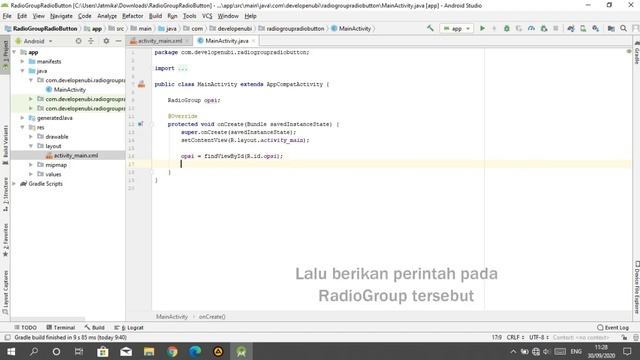
Task: Expand the generatedJava folder
Action: 22,118
